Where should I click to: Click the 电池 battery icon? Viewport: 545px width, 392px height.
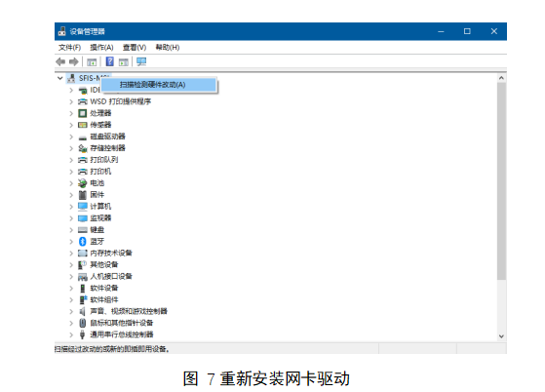click(x=82, y=182)
